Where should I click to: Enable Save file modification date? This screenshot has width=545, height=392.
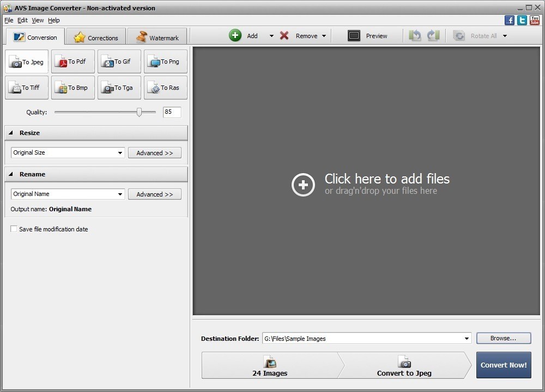14,229
